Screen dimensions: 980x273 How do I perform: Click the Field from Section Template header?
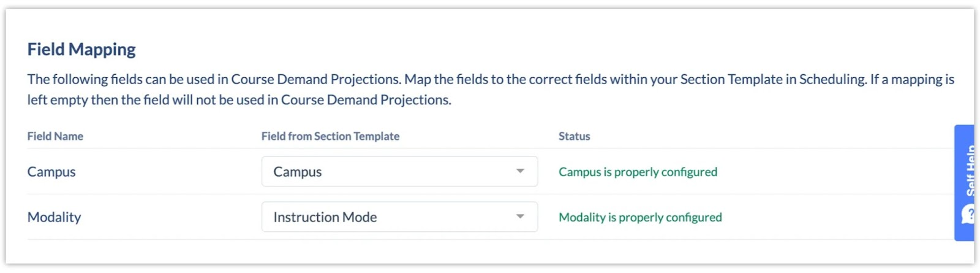[330, 136]
